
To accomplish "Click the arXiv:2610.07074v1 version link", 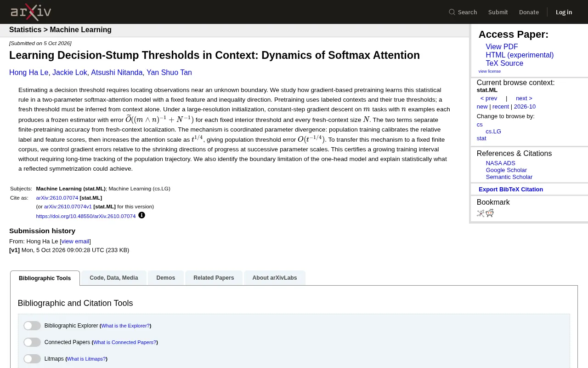I will [68, 207].
